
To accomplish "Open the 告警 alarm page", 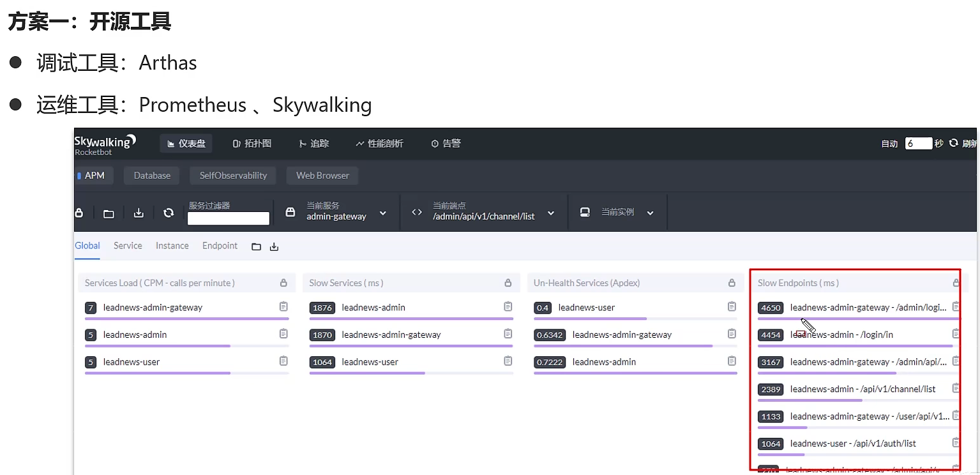I will click(446, 144).
